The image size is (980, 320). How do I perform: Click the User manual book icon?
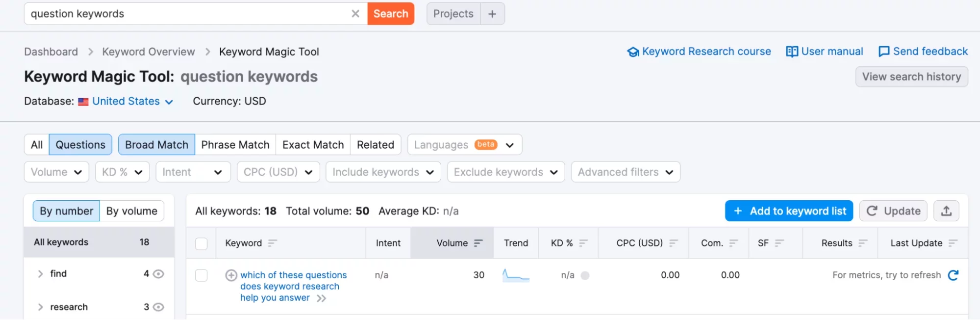coord(792,52)
